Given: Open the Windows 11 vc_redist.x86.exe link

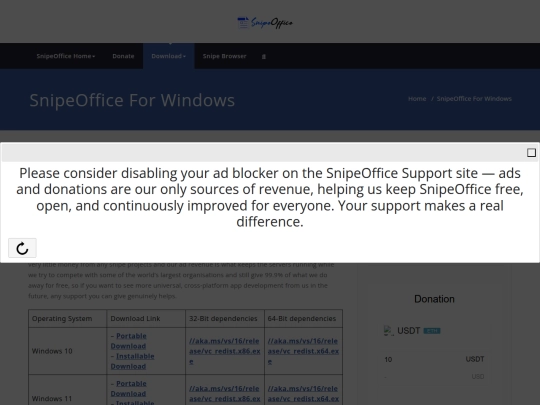Looking at the screenshot, I should (x=225, y=394).
